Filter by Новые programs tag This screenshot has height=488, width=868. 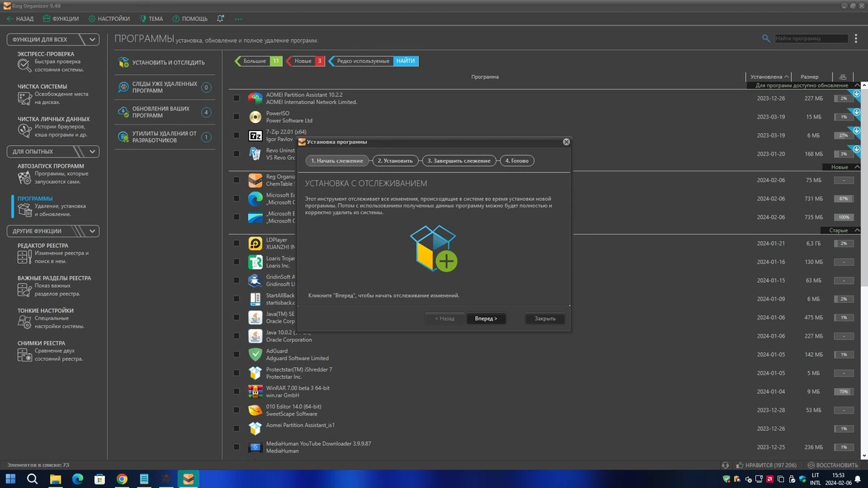306,61
